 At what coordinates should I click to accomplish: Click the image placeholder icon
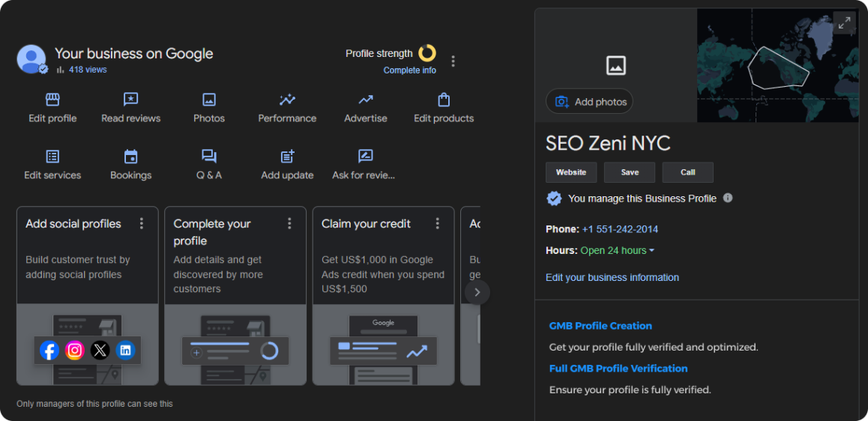click(x=616, y=66)
